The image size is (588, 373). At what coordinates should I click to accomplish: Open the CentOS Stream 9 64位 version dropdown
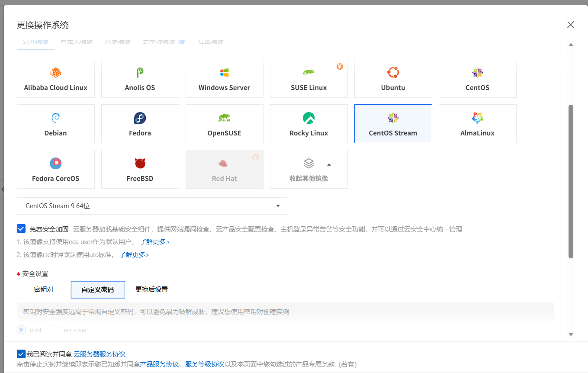point(152,206)
